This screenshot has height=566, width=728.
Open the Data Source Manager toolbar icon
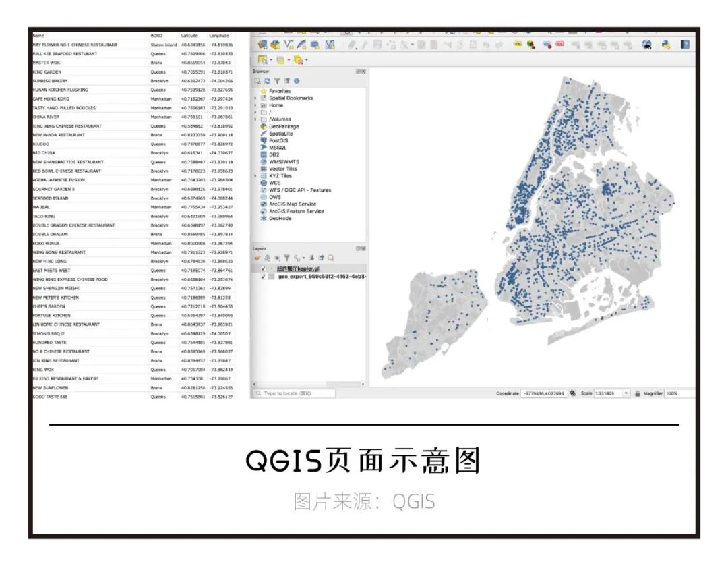pos(262,44)
